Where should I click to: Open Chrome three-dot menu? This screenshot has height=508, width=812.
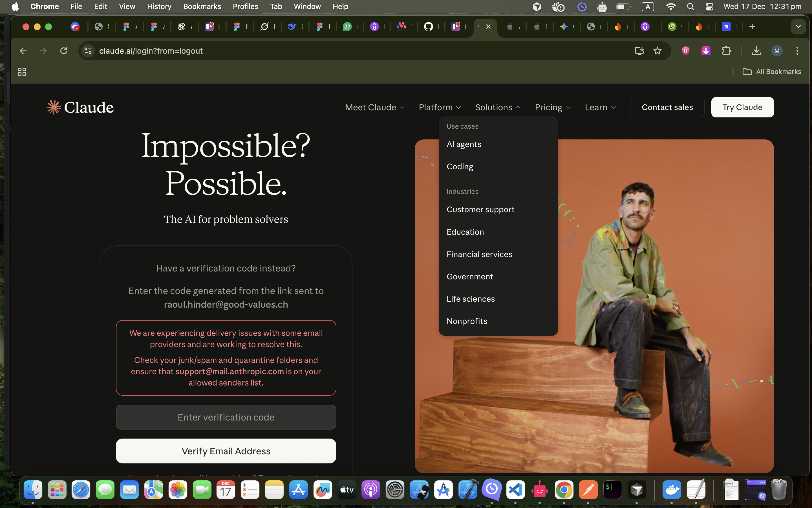click(797, 51)
